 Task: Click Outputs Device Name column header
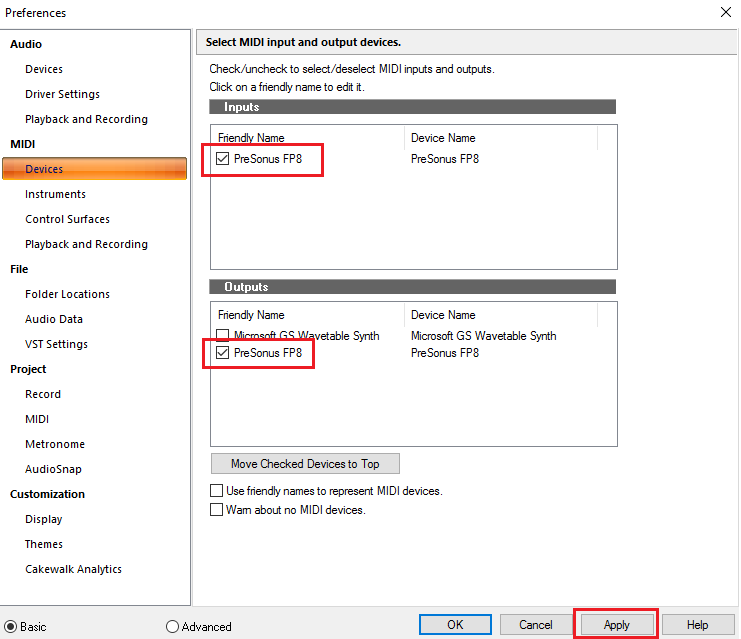click(501, 315)
